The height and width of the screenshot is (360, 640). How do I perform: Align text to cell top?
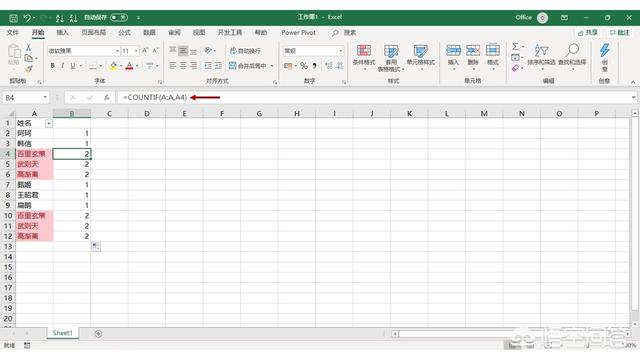tap(173, 51)
